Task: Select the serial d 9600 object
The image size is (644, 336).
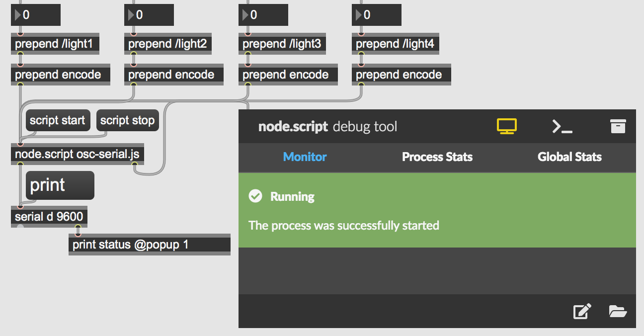Action: point(49,217)
